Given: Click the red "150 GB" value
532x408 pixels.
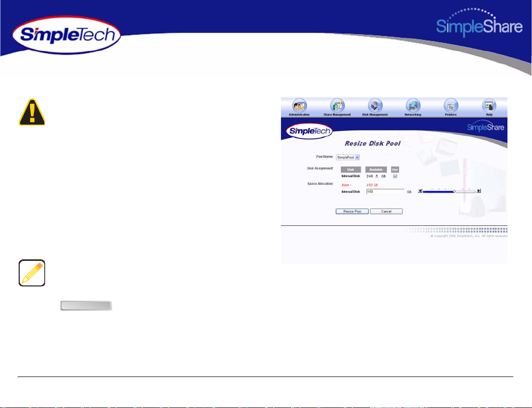Looking at the screenshot, I should (372, 185).
